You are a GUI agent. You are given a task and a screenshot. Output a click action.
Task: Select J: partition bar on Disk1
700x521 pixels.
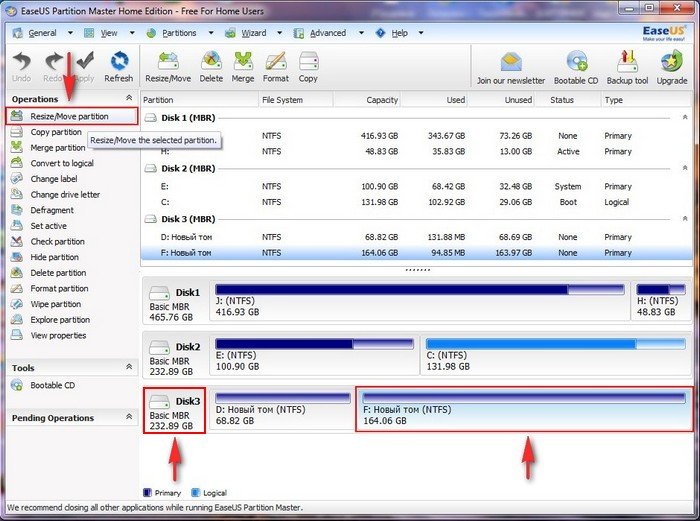click(x=420, y=289)
